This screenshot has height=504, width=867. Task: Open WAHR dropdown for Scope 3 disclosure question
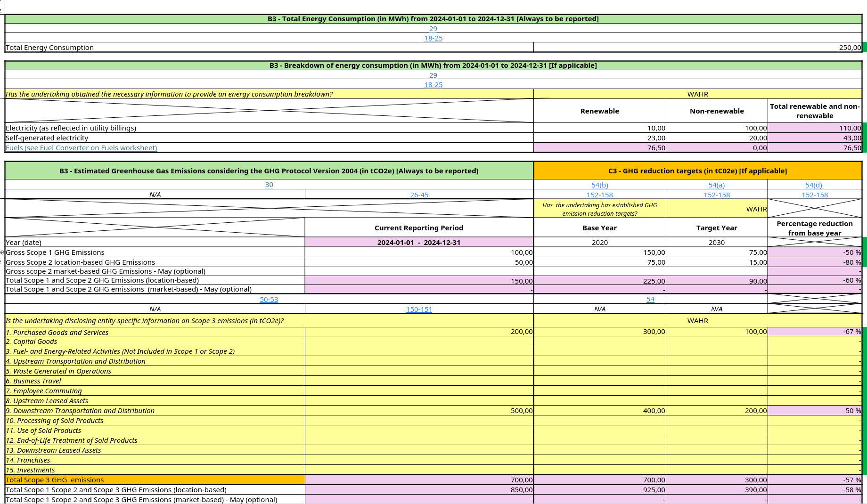point(697,321)
